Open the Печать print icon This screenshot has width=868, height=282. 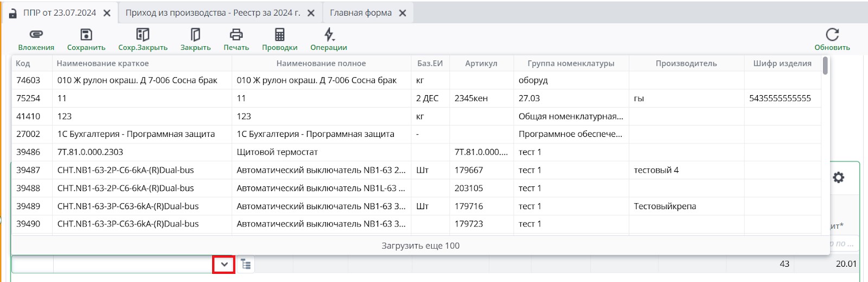pos(236,35)
